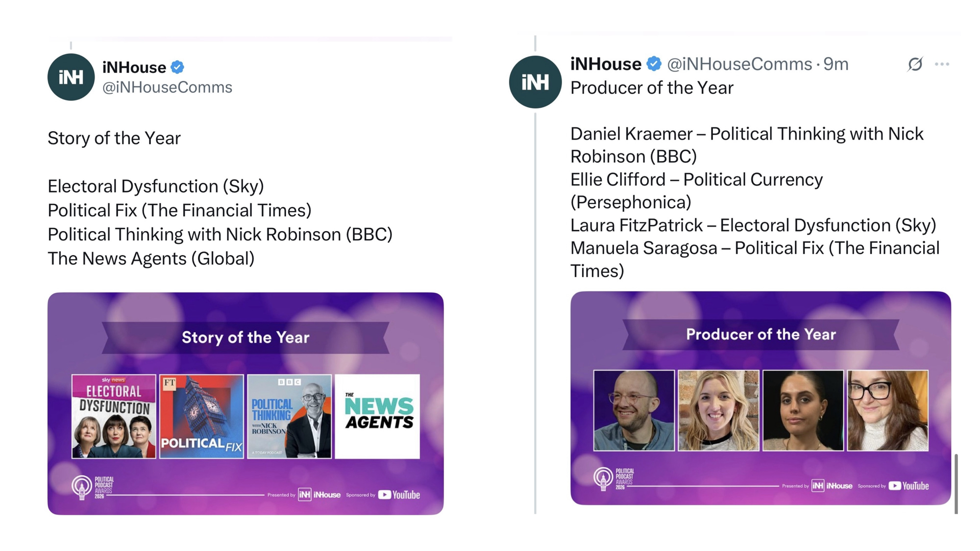Open The News Agents cover image

click(x=377, y=416)
